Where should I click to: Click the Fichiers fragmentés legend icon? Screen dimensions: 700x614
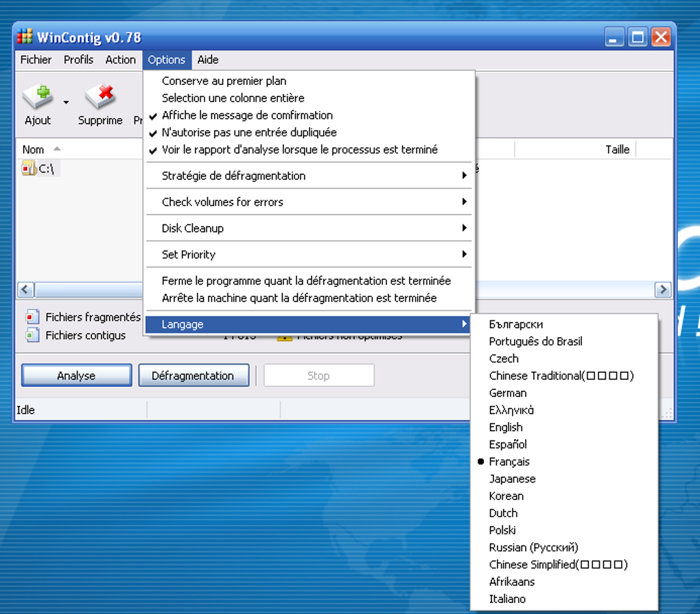pyautogui.click(x=32, y=317)
